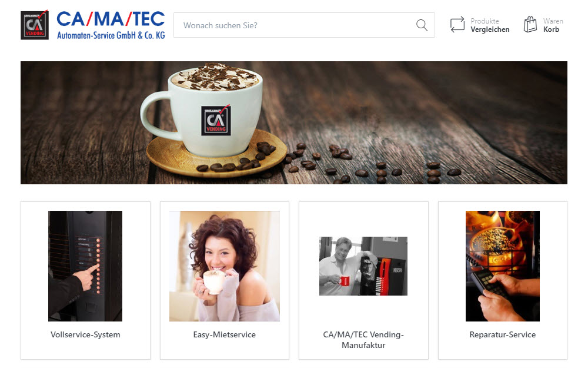Open the Easy-Mietservice woman with cup image

point(224,266)
